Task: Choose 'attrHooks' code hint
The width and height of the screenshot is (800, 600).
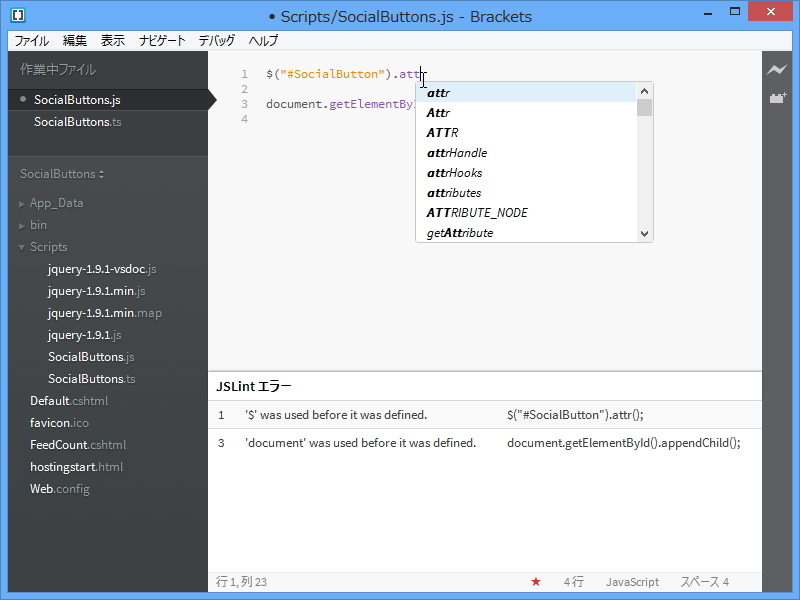Action: pos(527,173)
